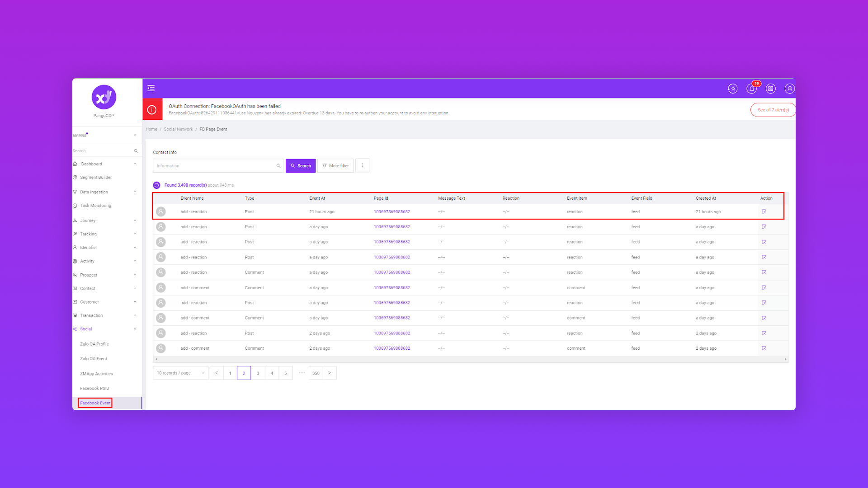The width and height of the screenshot is (868, 488).
Task: Open Zalo OA Profile menu item
Action: coord(94,344)
